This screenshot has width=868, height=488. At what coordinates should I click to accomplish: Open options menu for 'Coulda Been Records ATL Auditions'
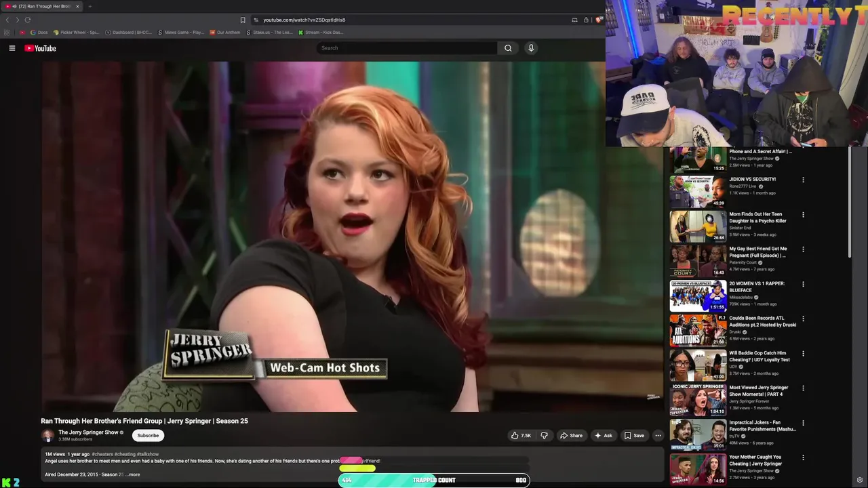click(803, 319)
